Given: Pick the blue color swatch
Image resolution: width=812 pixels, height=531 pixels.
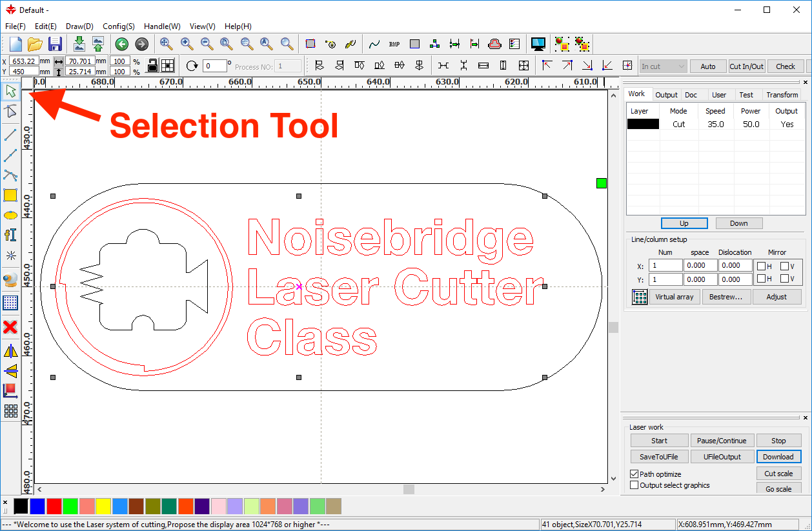Looking at the screenshot, I should pos(37,506).
